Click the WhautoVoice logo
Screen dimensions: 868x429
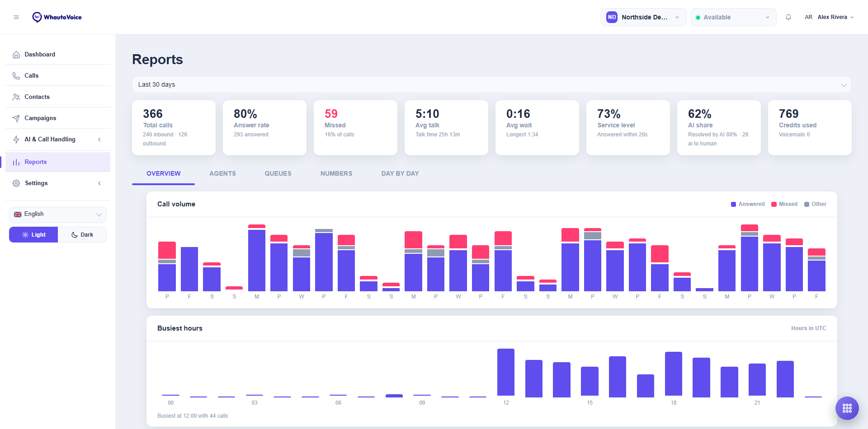[57, 17]
